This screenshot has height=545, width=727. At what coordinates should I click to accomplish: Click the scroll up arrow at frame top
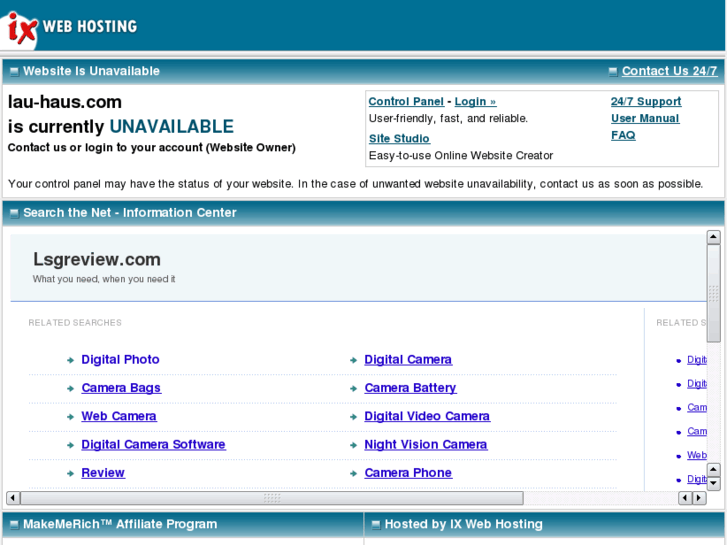713,237
